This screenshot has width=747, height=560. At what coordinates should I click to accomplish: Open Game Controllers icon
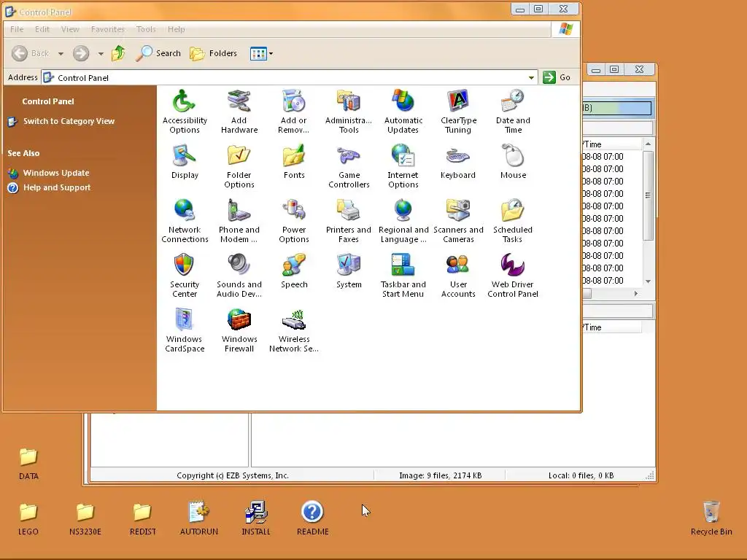click(x=349, y=166)
